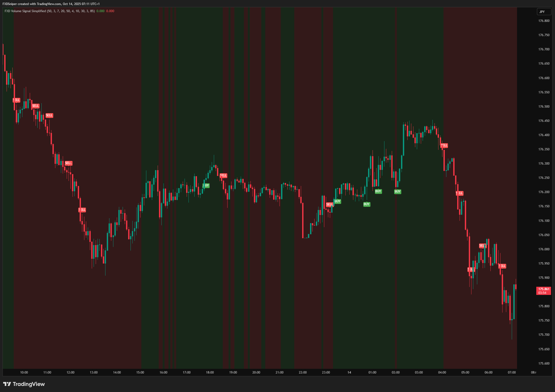Image resolution: width=555 pixels, height=392 pixels.
Task: Click the green 0.000 indicator value
Action: tap(100, 11)
